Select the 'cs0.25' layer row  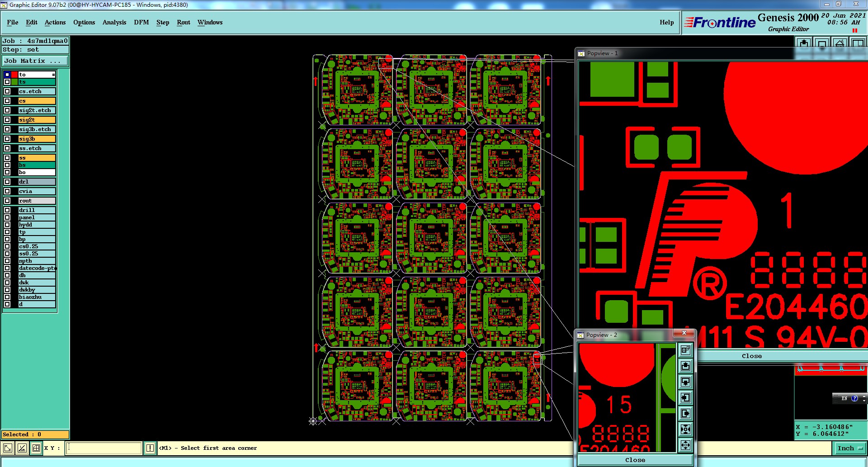pos(37,246)
